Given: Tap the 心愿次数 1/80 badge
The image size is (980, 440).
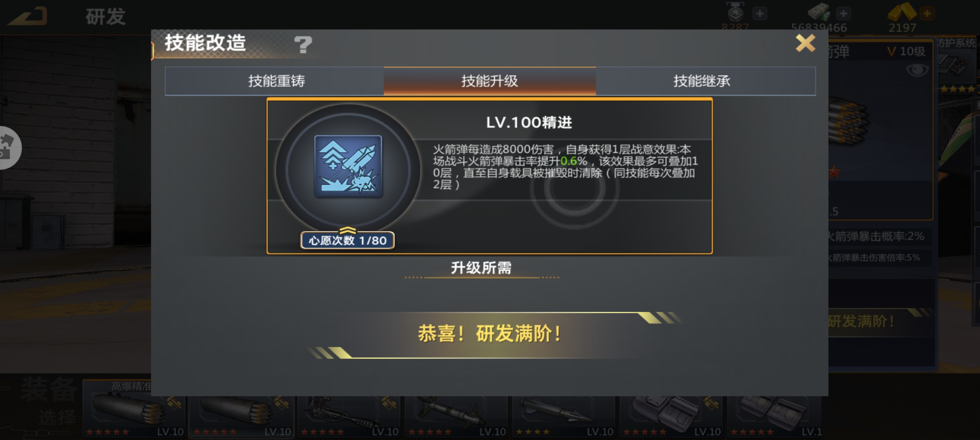Looking at the screenshot, I should (347, 240).
